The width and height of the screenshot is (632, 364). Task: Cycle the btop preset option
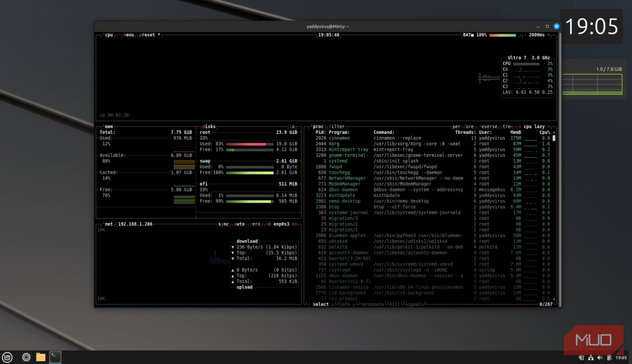pyautogui.click(x=147, y=35)
